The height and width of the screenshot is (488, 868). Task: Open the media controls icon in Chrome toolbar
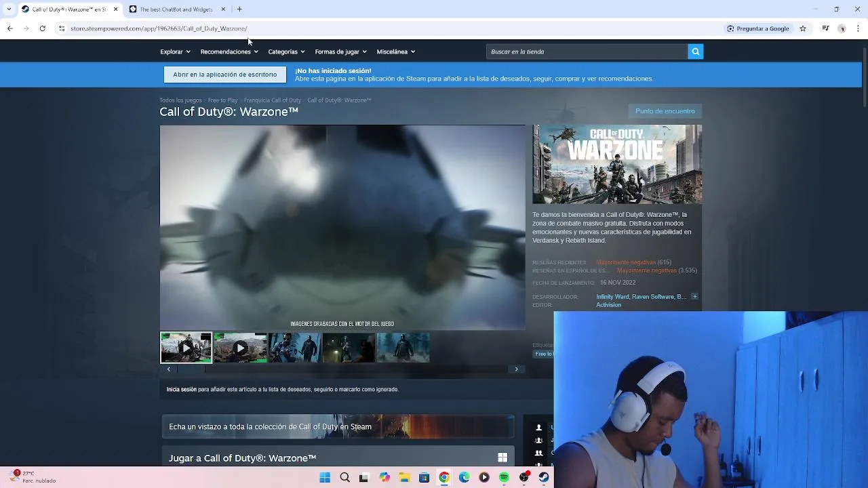point(825,28)
